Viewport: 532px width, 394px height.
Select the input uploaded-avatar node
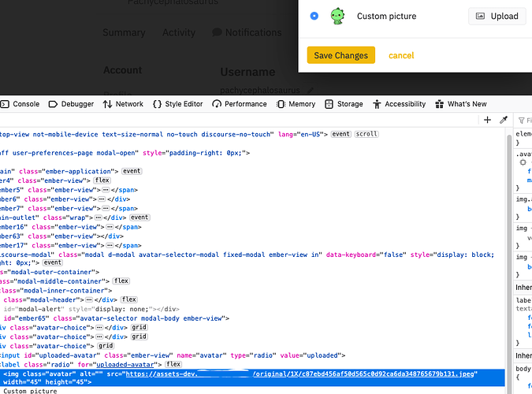[173, 355]
